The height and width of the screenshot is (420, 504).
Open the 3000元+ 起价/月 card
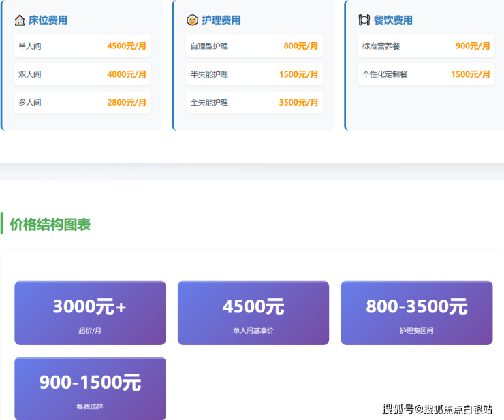(90, 313)
